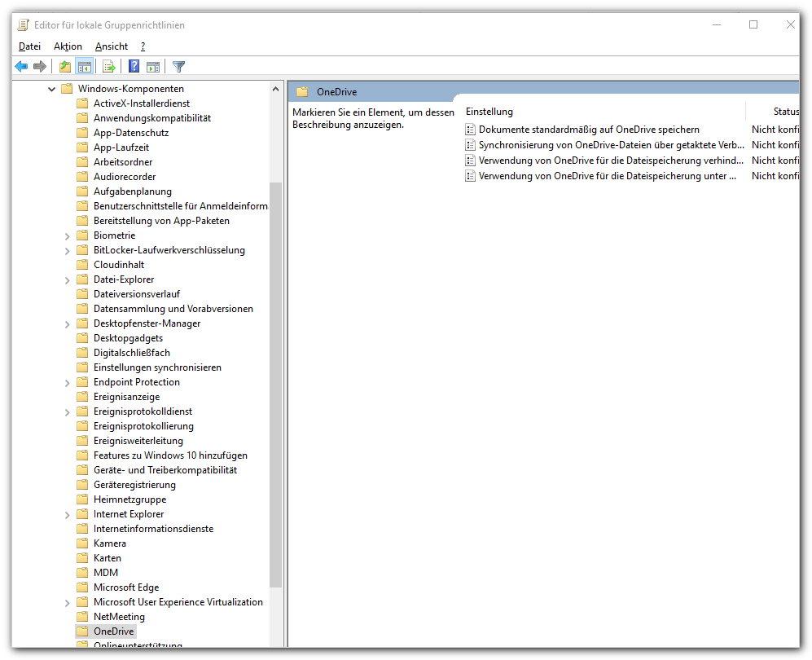
Task: Select Datensammlung und Vorabversionen tree item
Action: pyautogui.click(x=173, y=309)
